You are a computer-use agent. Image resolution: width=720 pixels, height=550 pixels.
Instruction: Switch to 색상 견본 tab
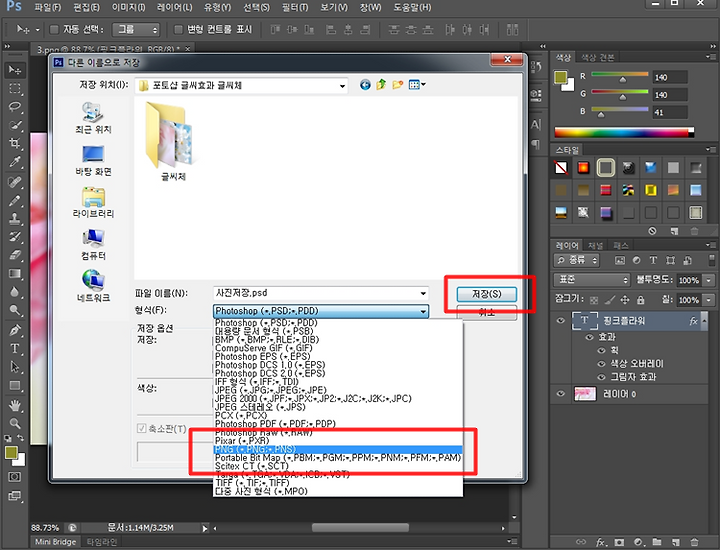pos(597,57)
